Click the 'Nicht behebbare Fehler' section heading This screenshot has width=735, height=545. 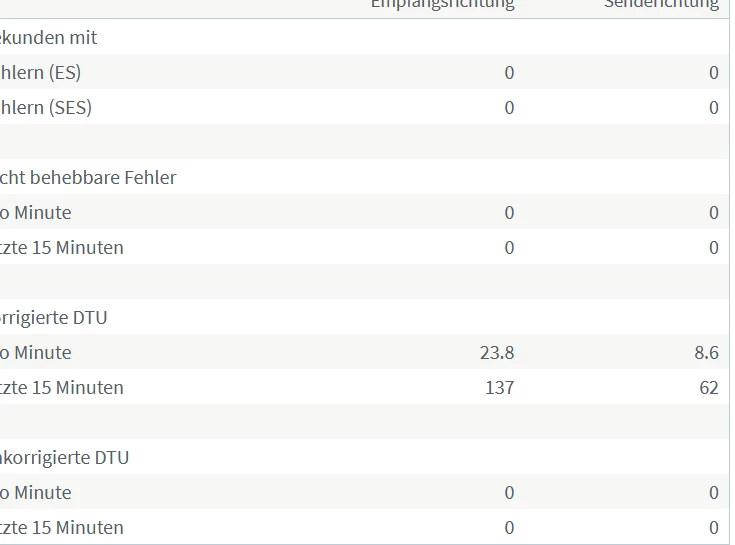click(x=88, y=177)
